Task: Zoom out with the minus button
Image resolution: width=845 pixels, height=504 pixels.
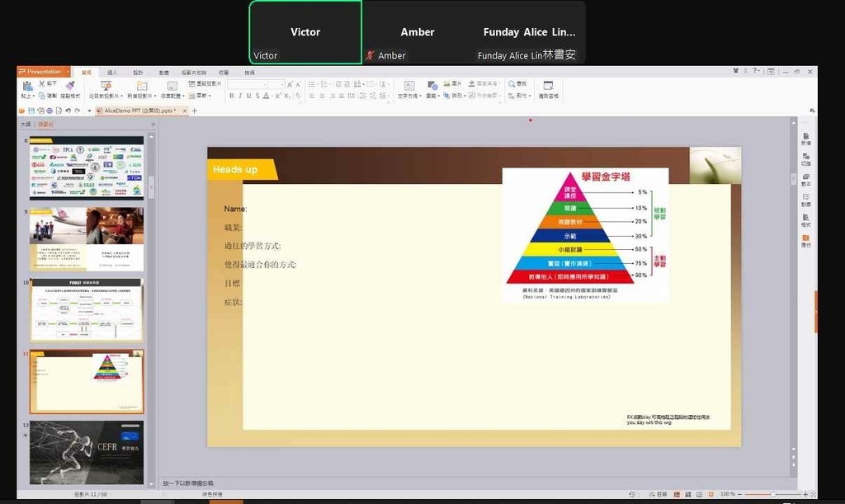Action: [x=739, y=494]
